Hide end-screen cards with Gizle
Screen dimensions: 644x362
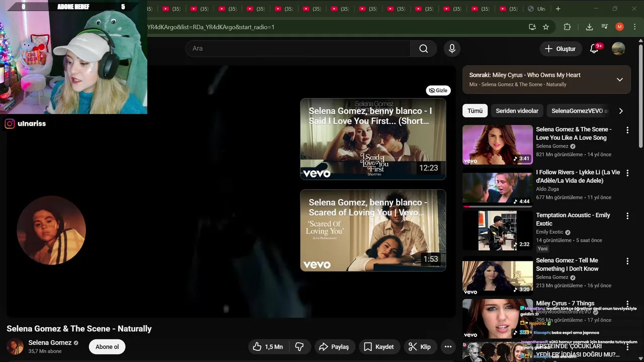point(438,90)
